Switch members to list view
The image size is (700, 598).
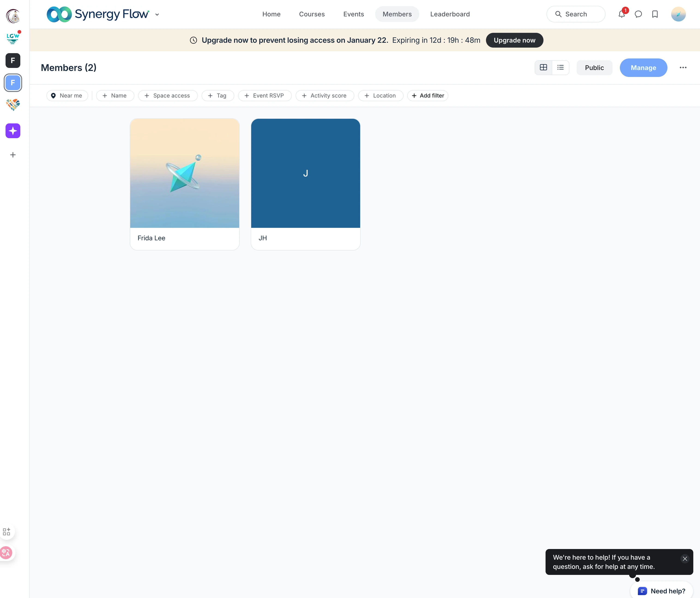[561, 68]
